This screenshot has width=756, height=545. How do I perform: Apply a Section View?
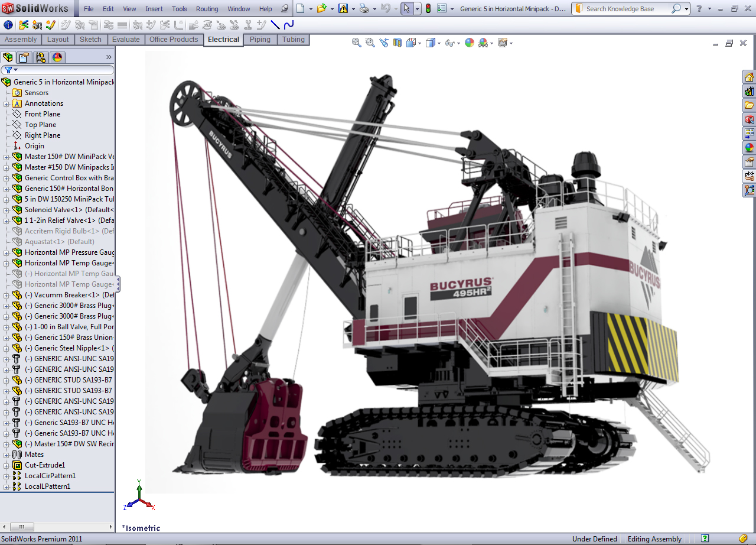pos(397,43)
